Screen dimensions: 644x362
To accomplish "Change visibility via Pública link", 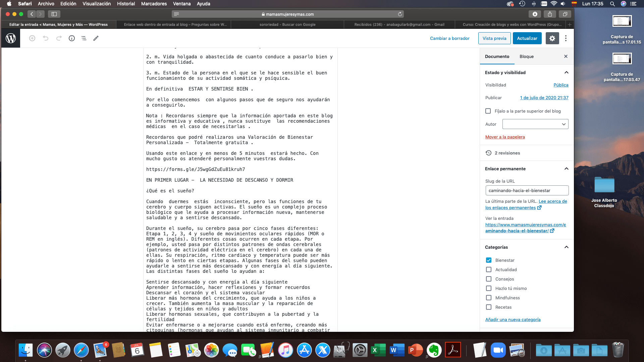I will [x=561, y=85].
